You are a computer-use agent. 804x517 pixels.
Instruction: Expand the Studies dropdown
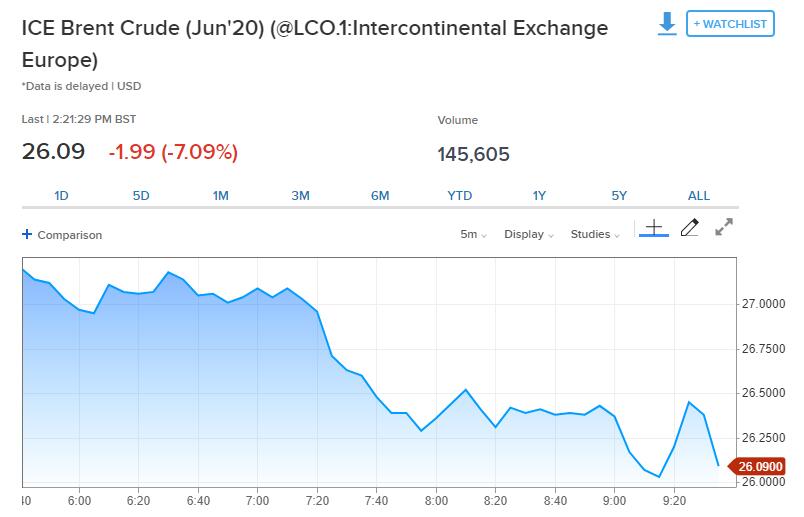tap(595, 234)
